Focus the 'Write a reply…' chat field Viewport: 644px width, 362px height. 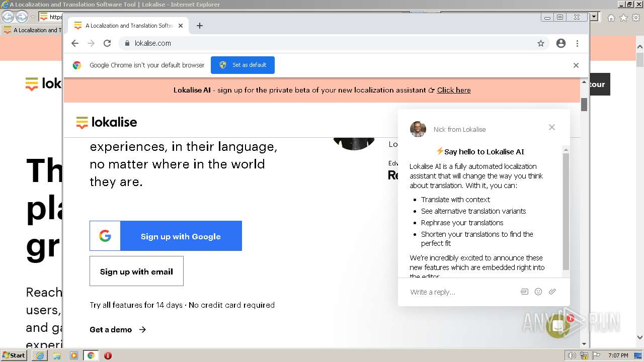pyautogui.click(x=460, y=292)
